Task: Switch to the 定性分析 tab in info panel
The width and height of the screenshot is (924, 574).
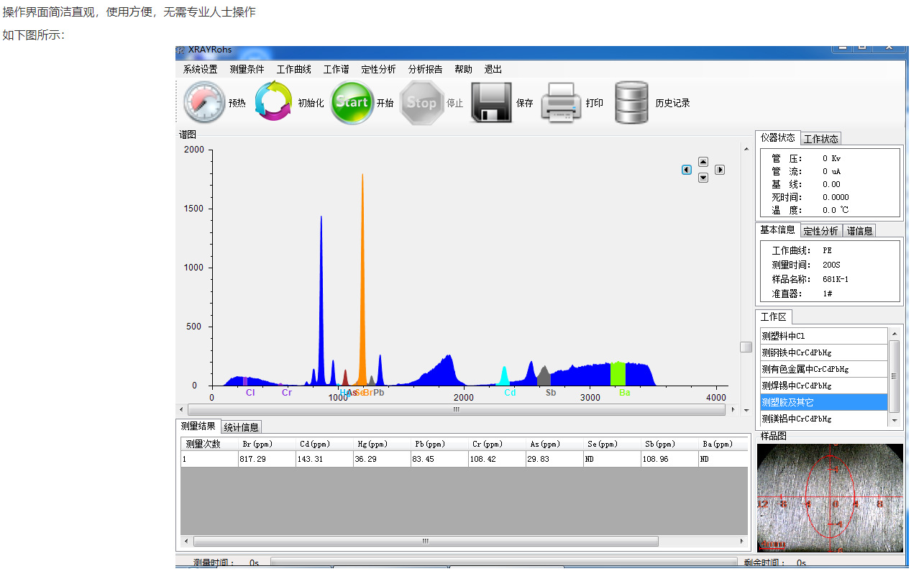Action: (820, 231)
